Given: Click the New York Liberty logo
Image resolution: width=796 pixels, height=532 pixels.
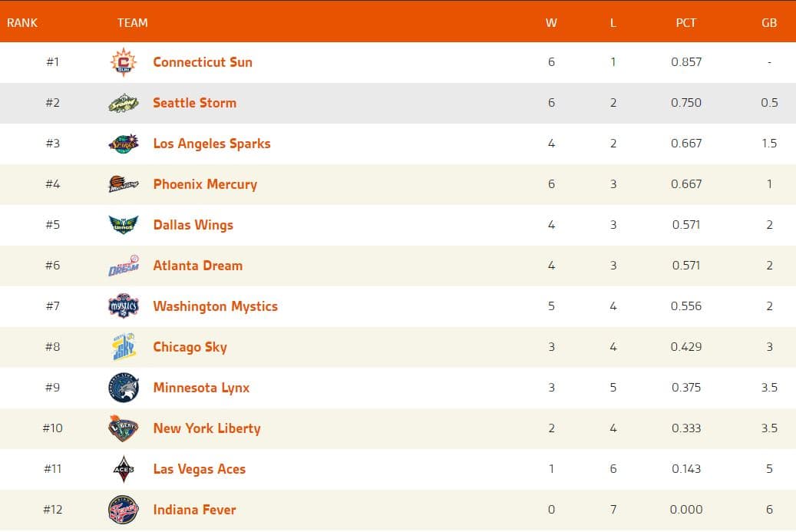Looking at the screenshot, I should pos(124,428).
